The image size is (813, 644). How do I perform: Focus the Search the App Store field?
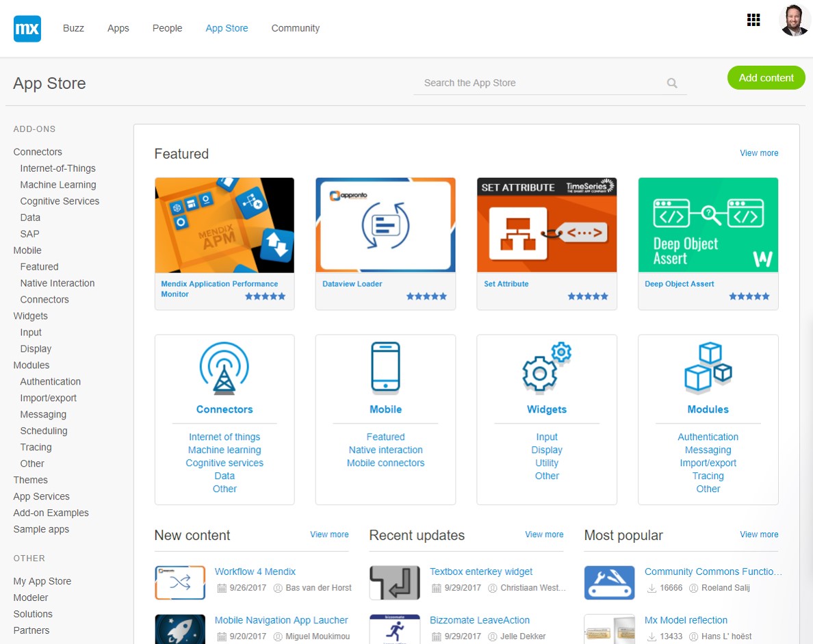[550, 83]
